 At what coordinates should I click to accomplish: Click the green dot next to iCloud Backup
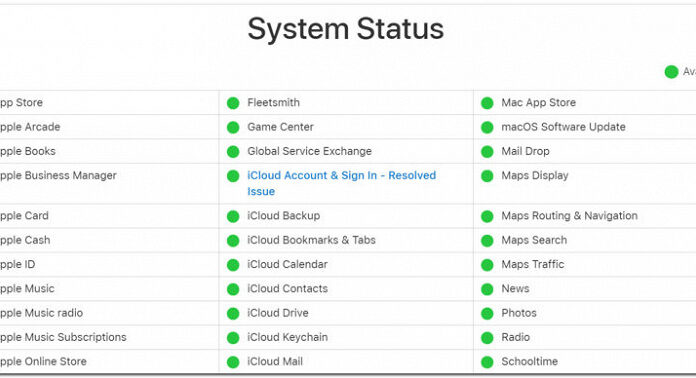[233, 217]
